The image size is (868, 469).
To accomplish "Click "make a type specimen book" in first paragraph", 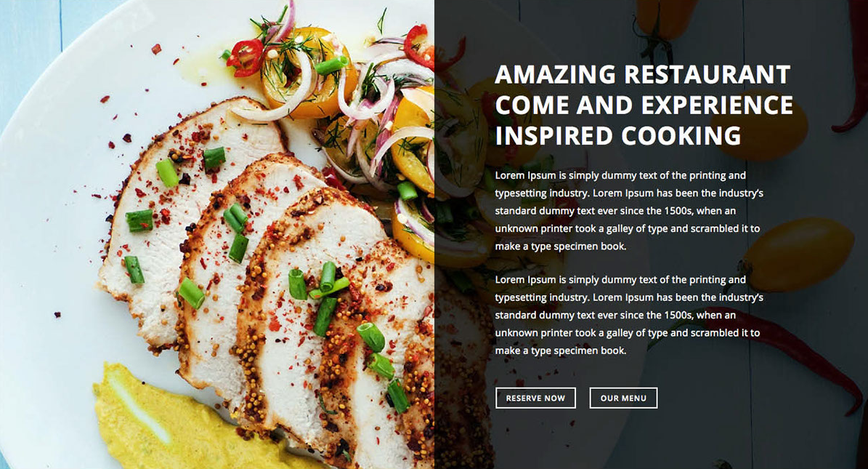I will [560, 246].
